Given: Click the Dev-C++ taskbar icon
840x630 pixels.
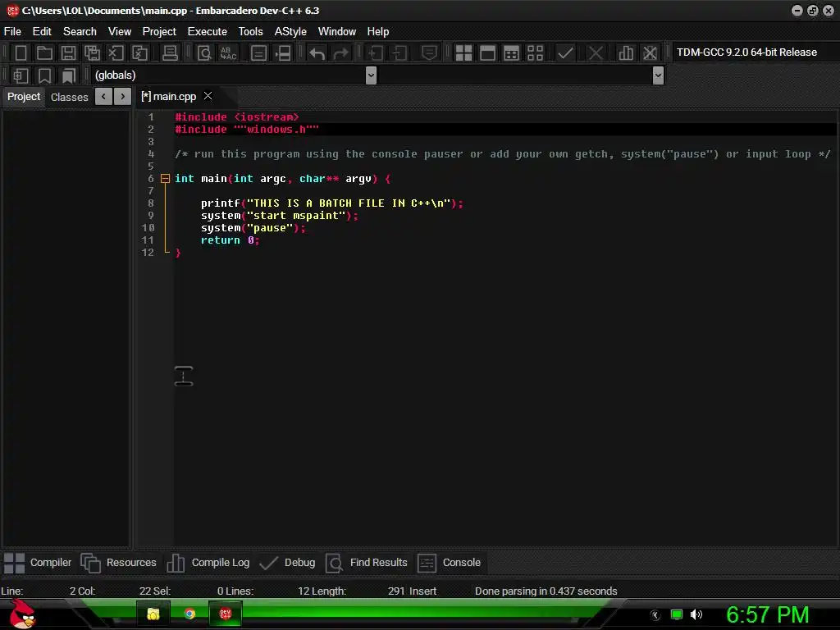Looking at the screenshot, I should click(x=226, y=614).
